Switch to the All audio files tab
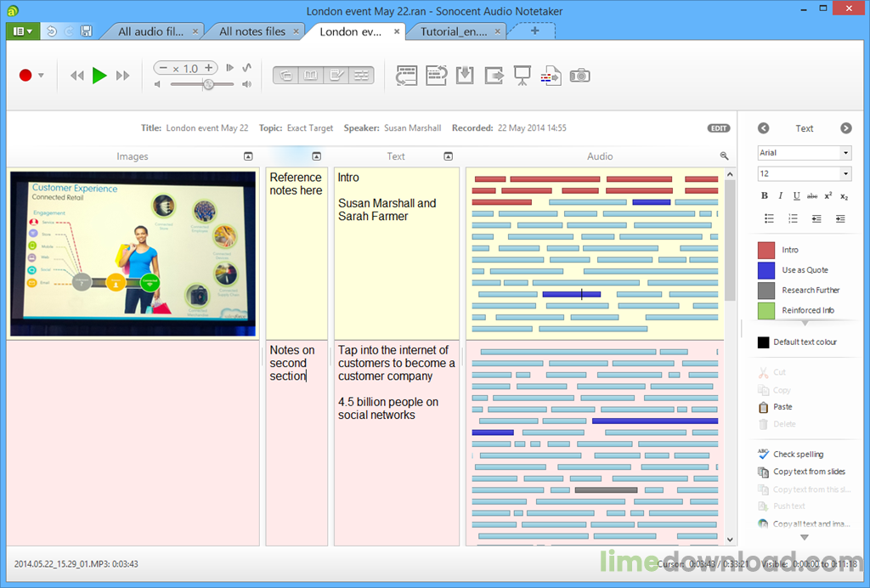870x588 pixels. (x=151, y=31)
